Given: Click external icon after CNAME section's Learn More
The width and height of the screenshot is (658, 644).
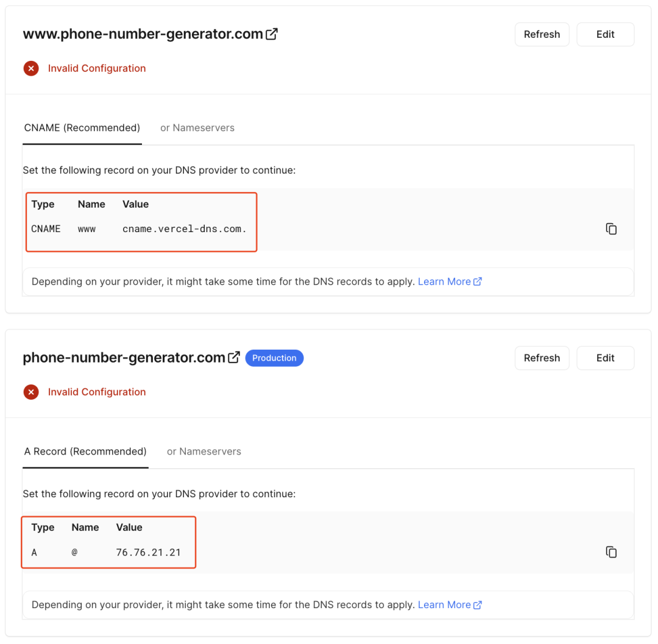Looking at the screenshot, I should (478, 281).
